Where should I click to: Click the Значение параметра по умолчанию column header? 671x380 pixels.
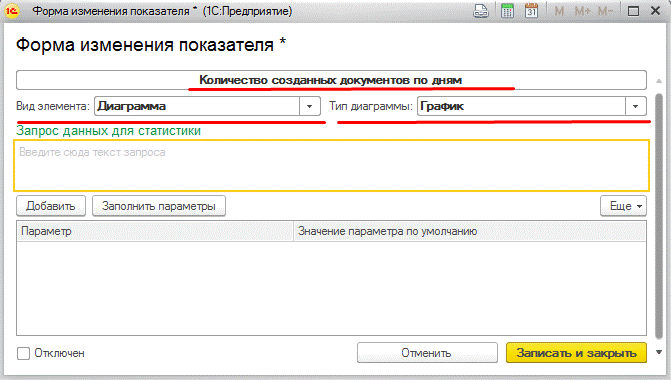tap(470, 231)
